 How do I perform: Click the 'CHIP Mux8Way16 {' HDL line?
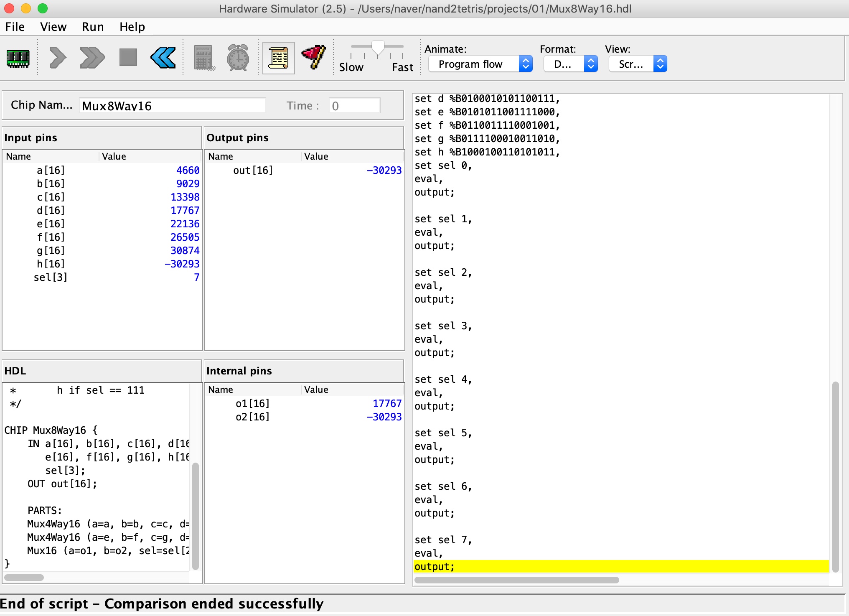click(x=51, y=430)
